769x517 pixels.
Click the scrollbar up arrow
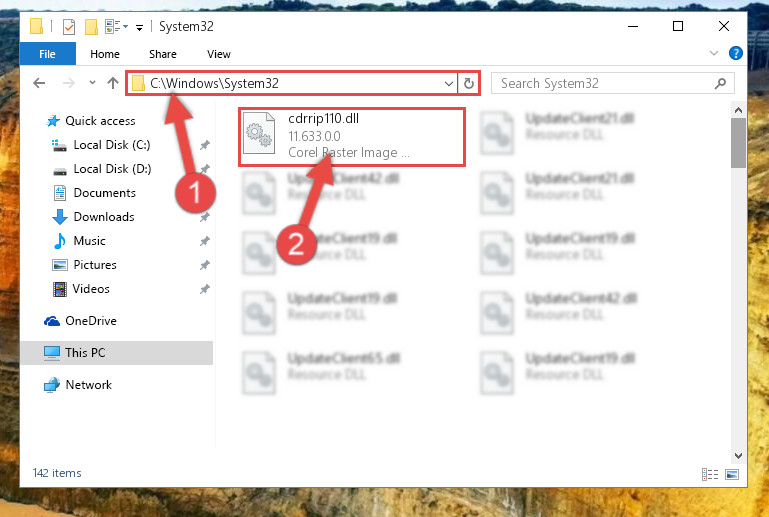738,110
